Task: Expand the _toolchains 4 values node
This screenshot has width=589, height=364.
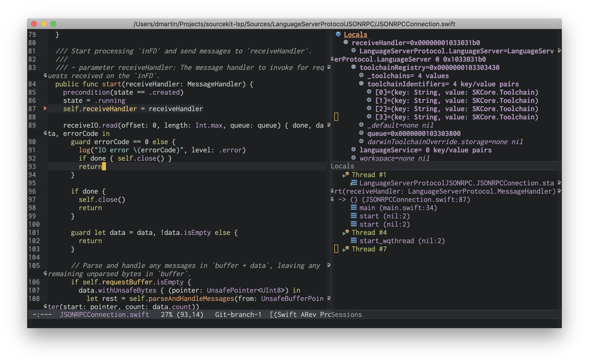Action: [x=361, y=75]
